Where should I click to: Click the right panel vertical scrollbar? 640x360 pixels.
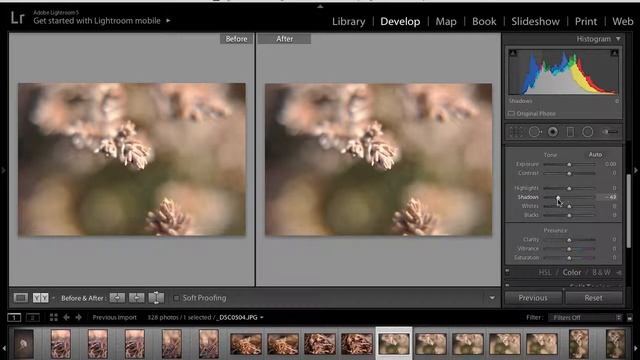pos(629,210)
